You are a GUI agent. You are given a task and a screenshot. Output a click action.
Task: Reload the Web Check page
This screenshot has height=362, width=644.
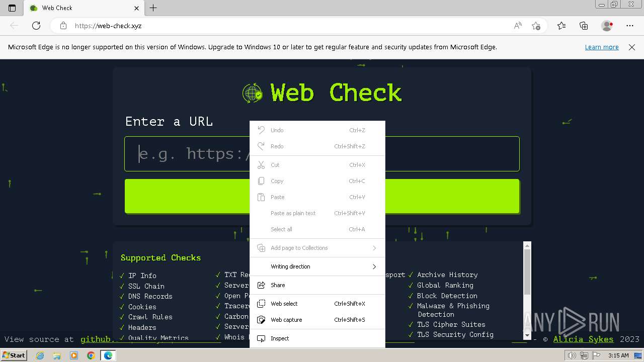(x=36, y=26)
